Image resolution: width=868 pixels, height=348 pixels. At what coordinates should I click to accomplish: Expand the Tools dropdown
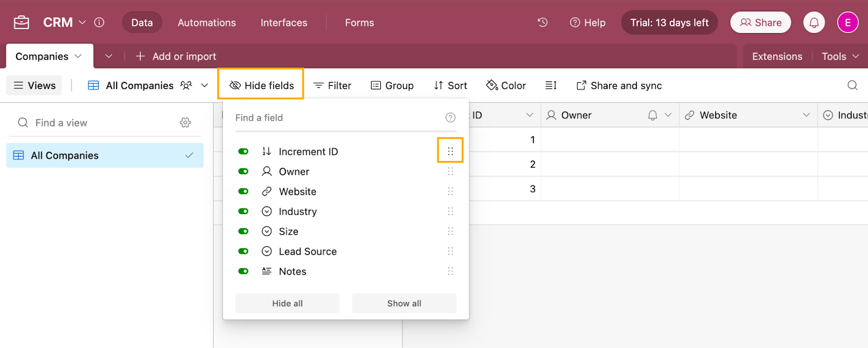point(840,56)
